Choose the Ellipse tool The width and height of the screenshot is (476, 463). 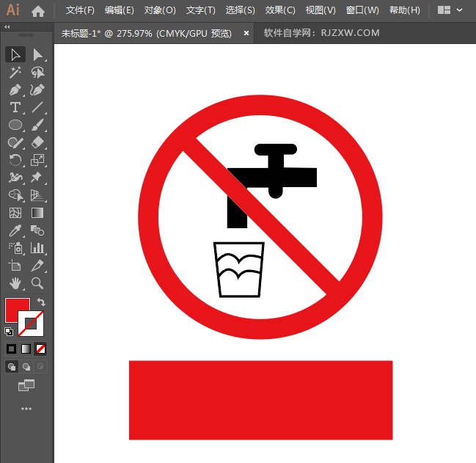tap(15, 125)
